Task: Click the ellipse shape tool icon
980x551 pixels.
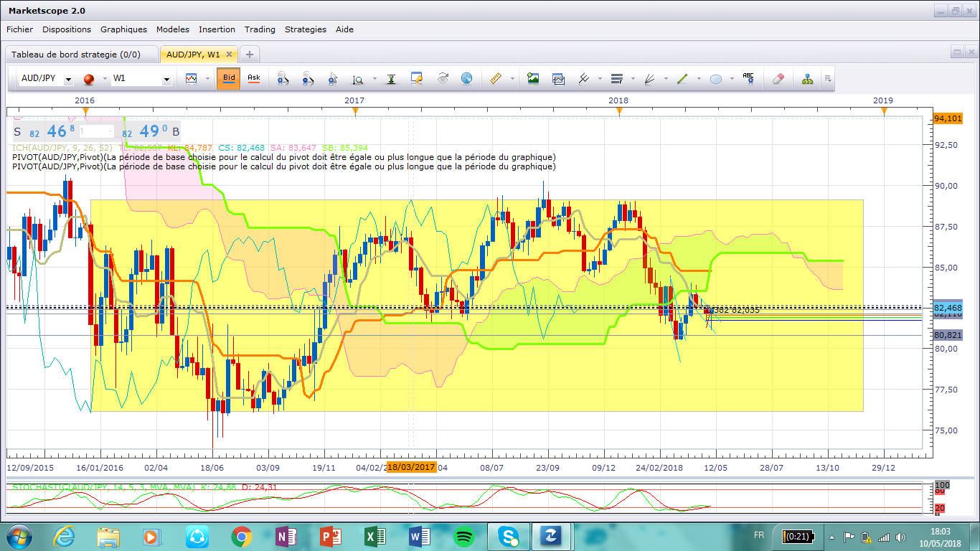Action: click(x=715, y=79)
